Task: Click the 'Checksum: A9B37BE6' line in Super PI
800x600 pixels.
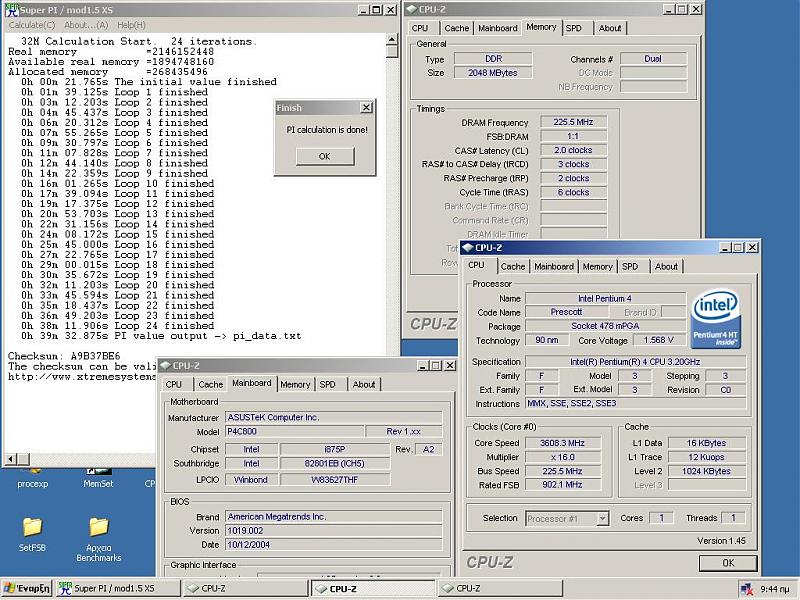Action: (x=64, y=356)
